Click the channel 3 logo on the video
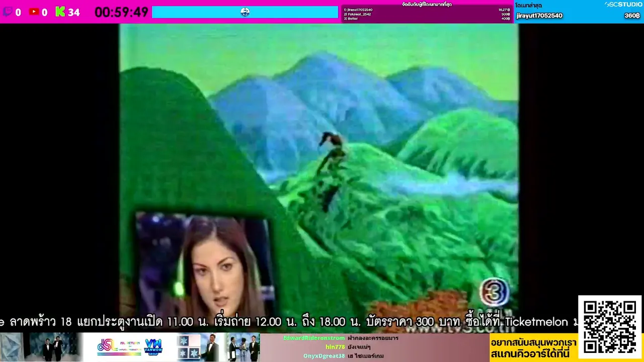 [494, 292]
